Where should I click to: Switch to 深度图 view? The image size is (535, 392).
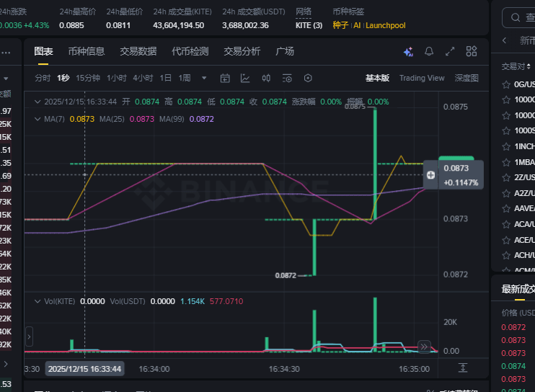[x=467, y=78]
